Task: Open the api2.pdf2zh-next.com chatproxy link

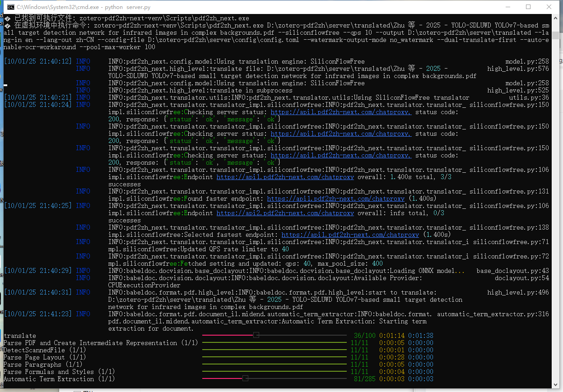Action: pos(285,213)
